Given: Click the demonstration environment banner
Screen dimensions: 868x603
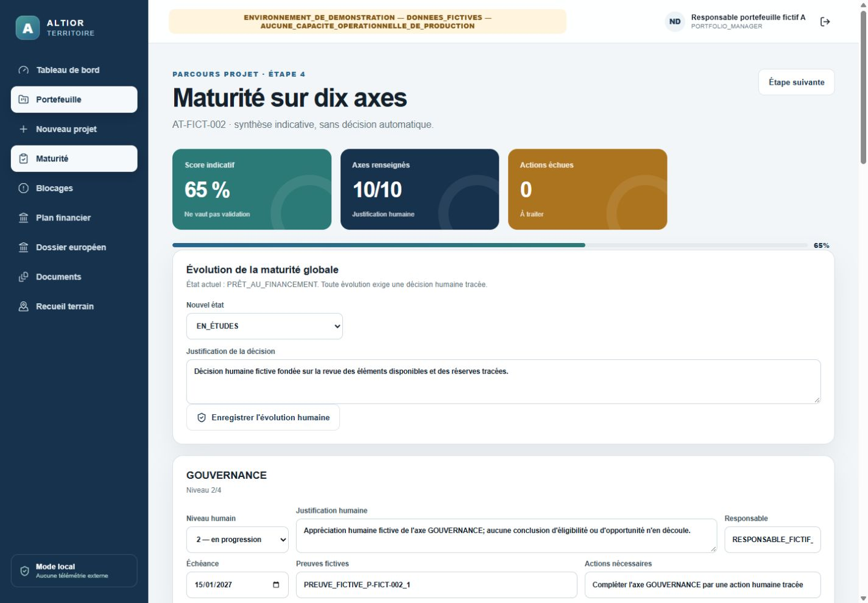Looking at the screenshot, I should [x=367, y=22].
